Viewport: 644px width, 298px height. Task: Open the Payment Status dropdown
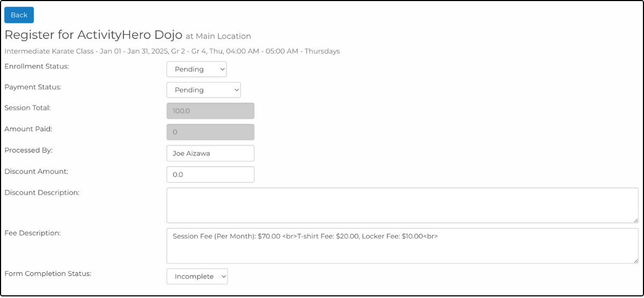point(203,90)
